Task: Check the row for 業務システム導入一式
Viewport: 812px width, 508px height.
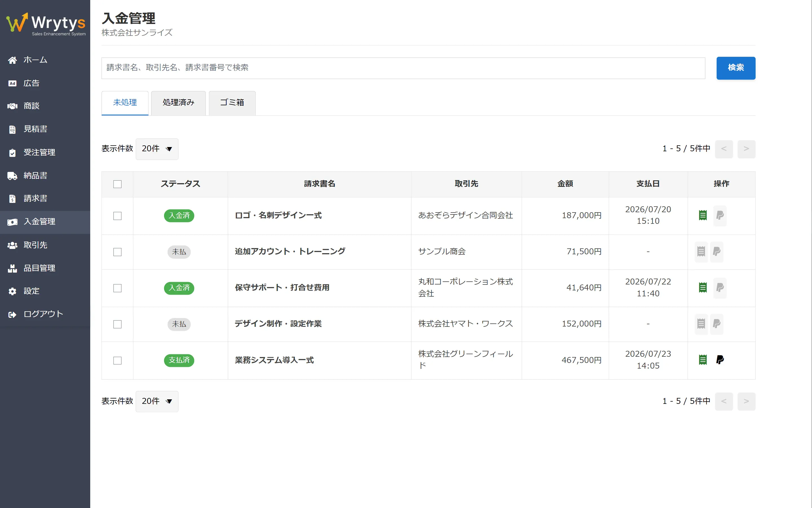Action: point(118,360)
